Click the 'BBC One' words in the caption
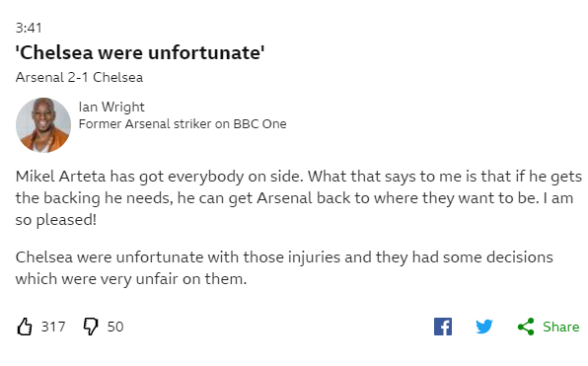 [x=259, y=123]
